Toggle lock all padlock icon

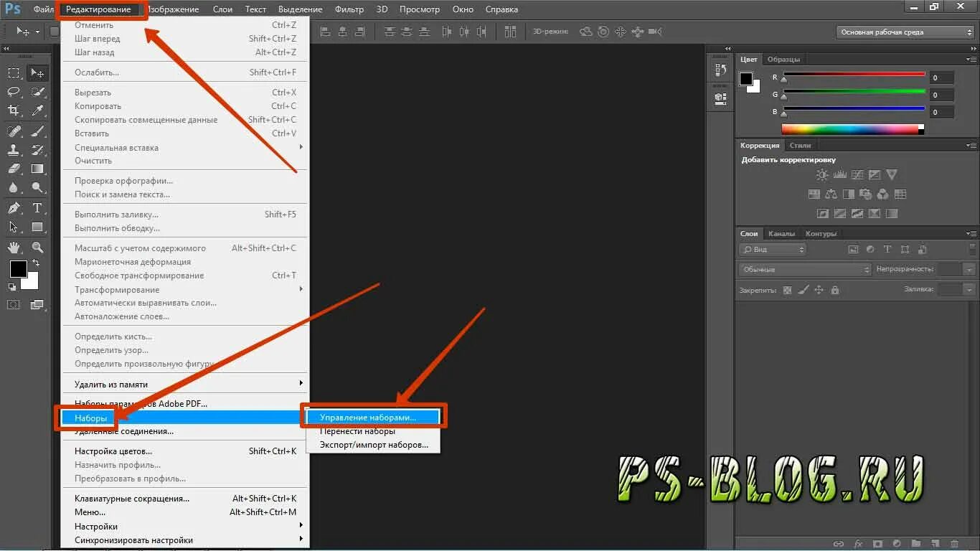point(834,290)
